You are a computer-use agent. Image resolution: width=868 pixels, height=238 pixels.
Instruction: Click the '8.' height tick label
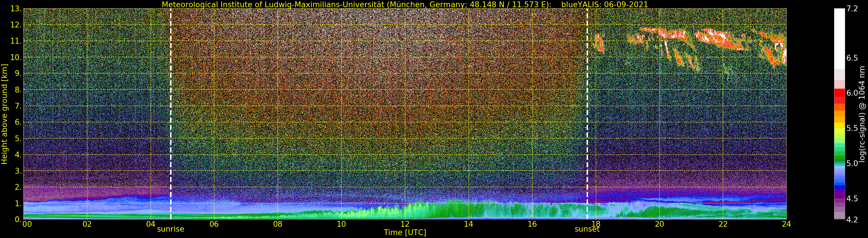tap(18, 90)
